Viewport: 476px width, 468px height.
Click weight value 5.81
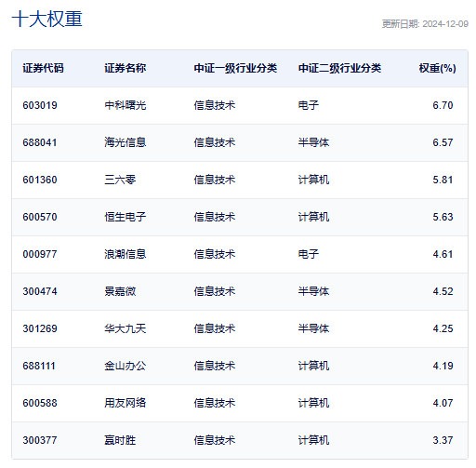pyautogui.click(x=443, y=180)
